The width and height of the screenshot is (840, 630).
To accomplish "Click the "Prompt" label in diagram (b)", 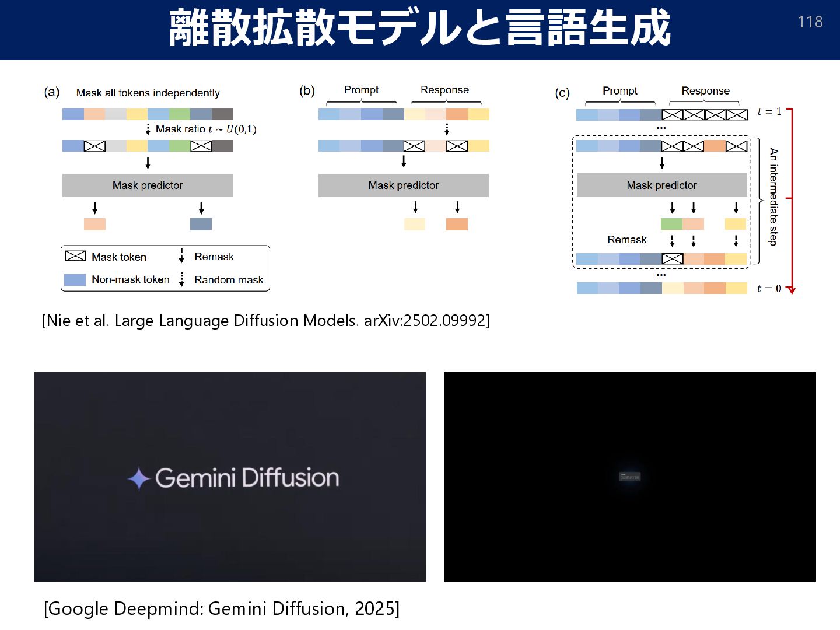I will coord(361,90).
